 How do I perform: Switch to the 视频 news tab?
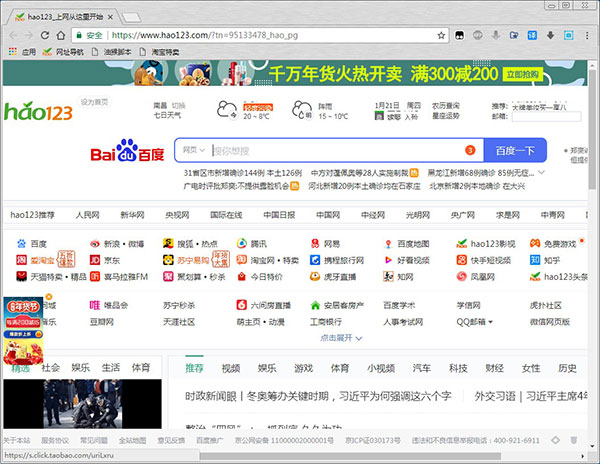[231, 368]
